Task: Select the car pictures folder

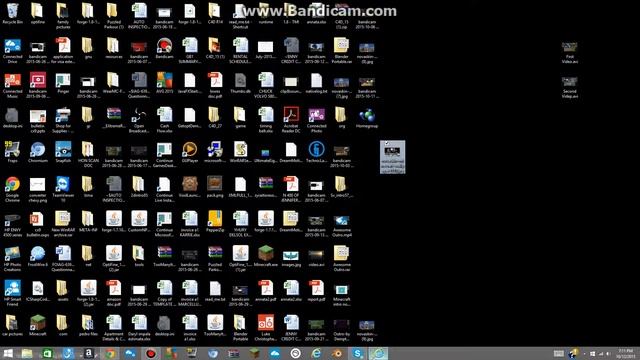Action: point(13,325)
